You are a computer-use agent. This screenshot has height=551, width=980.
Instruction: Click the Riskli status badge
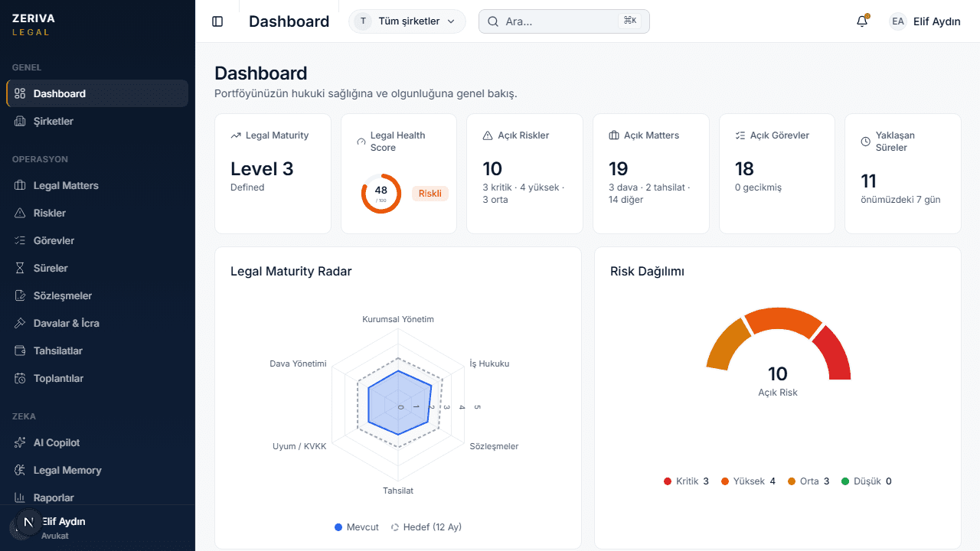[x=430, y=194]
